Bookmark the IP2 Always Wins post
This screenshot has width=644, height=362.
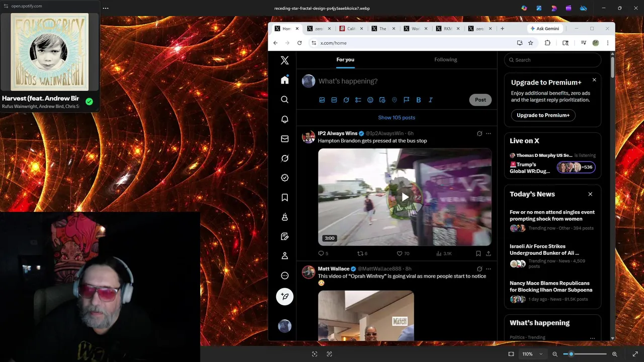tap(478, 254)
